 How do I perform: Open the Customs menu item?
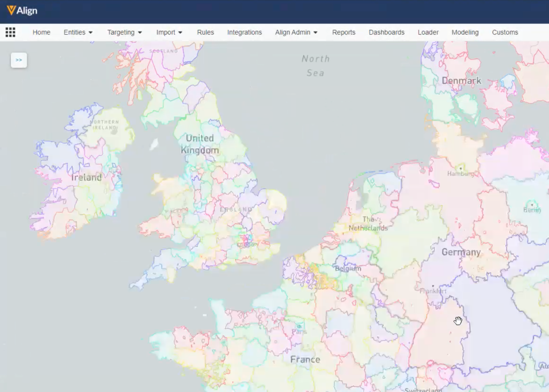pos(505,32)
